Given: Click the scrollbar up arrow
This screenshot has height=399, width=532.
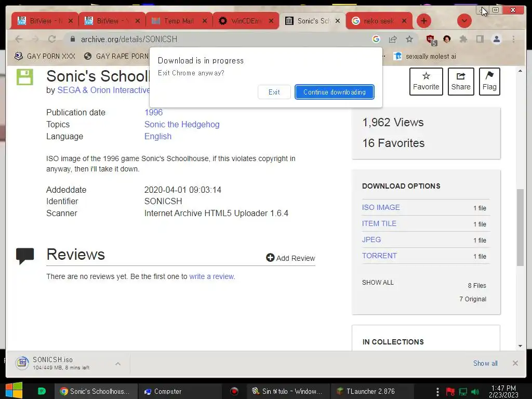Looking at the screenshot, I should 520,71.
